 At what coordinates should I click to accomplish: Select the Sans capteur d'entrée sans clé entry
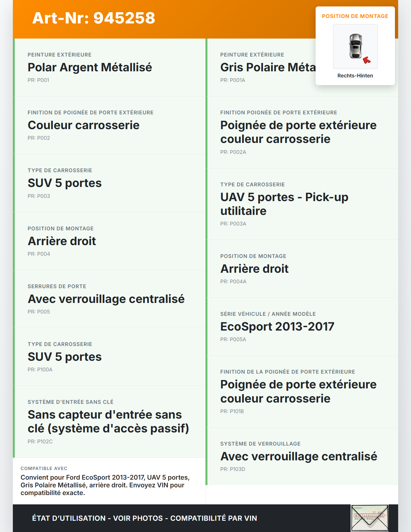coord(108,421)
